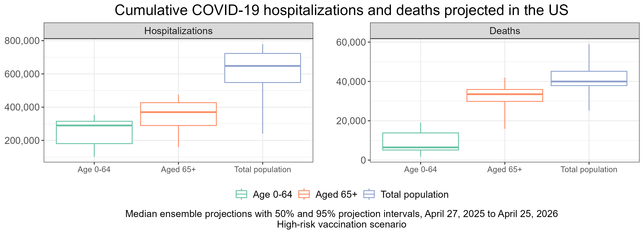Click the Aged 65+ hospitalizations orange box
644x234 pixels.
coord(178,119)
